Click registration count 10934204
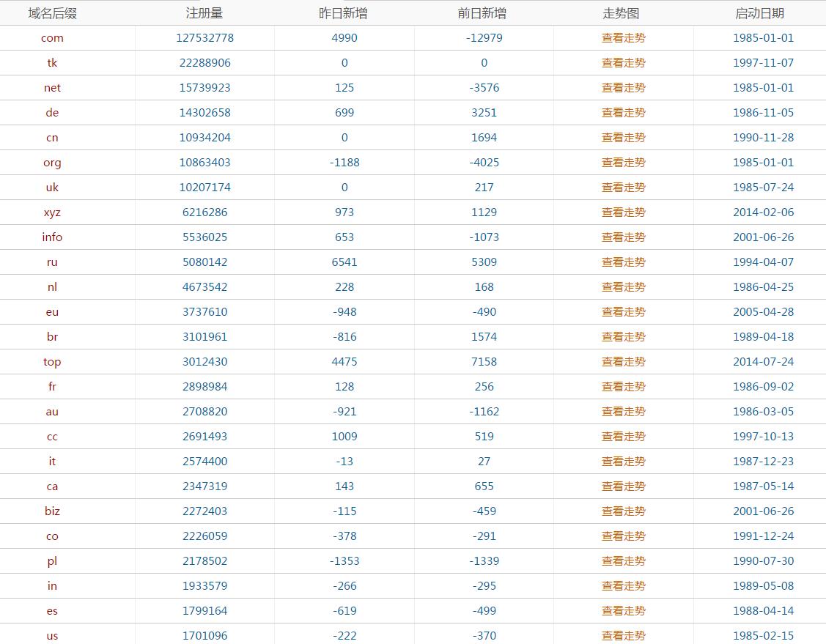 tap(205, 138)
